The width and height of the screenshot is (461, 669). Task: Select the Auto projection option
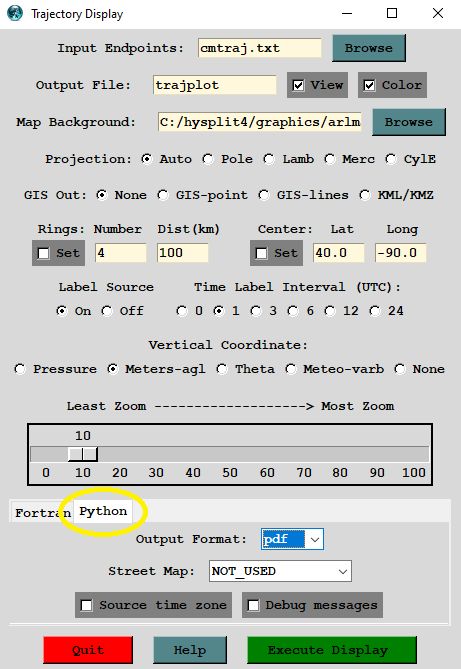[x=147, y=159]
